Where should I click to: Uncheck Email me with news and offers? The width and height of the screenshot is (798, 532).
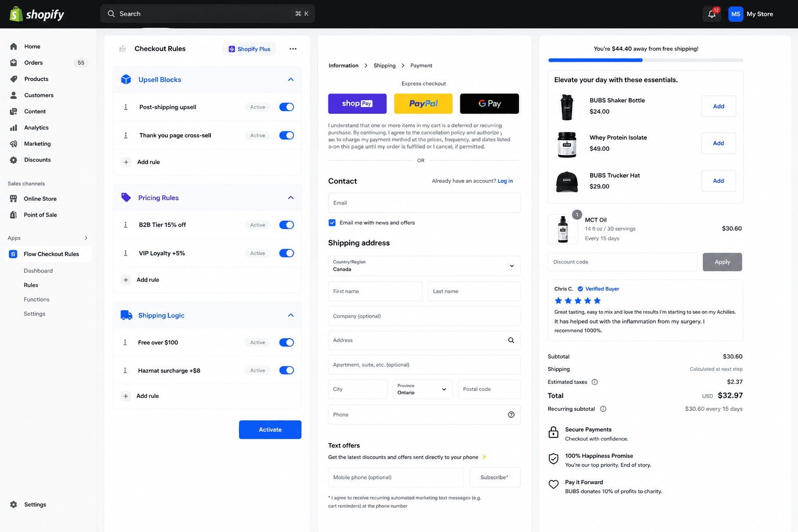point(332,223)
